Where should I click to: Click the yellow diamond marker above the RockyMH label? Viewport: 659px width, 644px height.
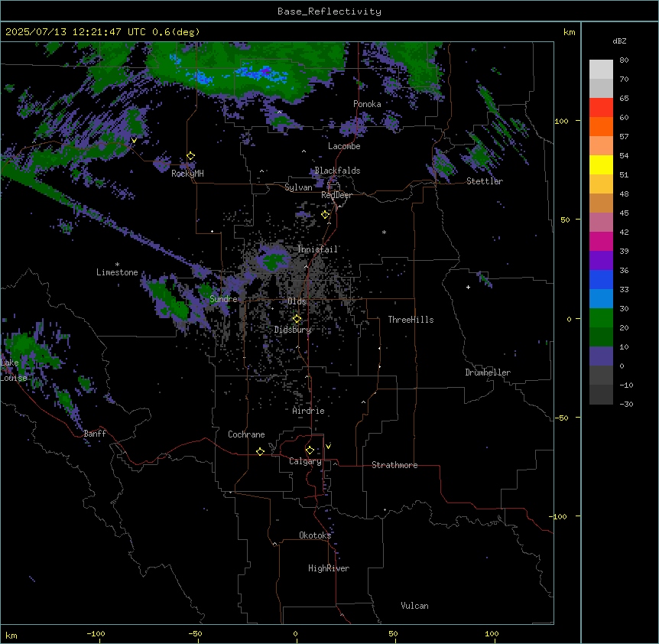(191, 156)
